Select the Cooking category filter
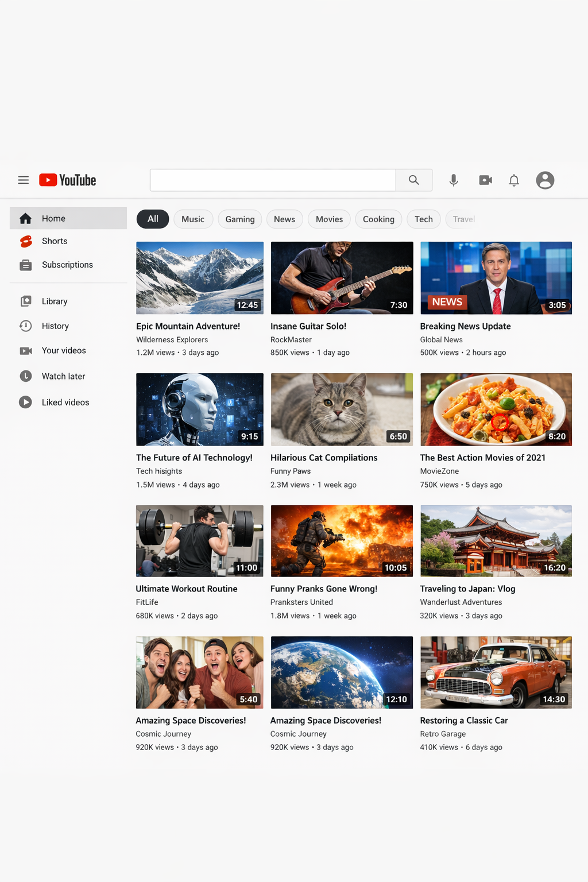 pyautogui.click(x=378, y=219)
